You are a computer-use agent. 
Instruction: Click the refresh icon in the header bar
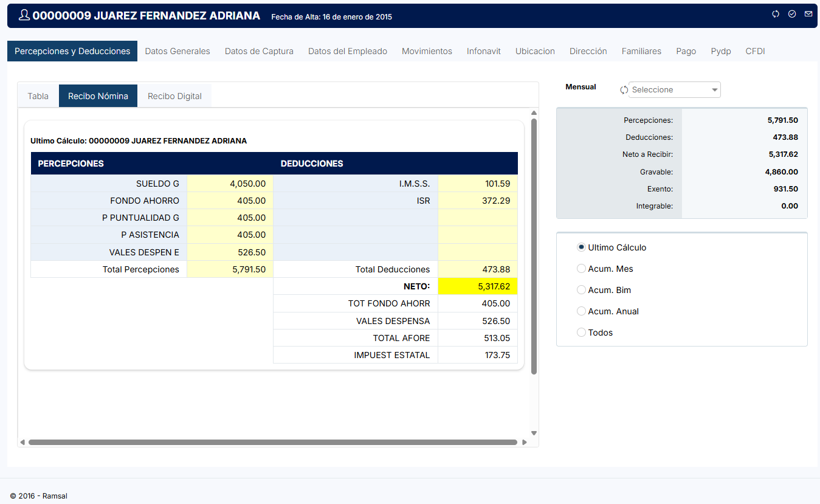pyautogui.click(x=776, y=14)
